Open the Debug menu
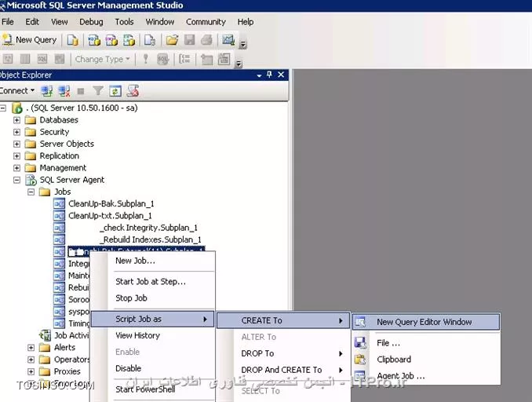This screenshot has width=532, height=402. click(91, 22)
